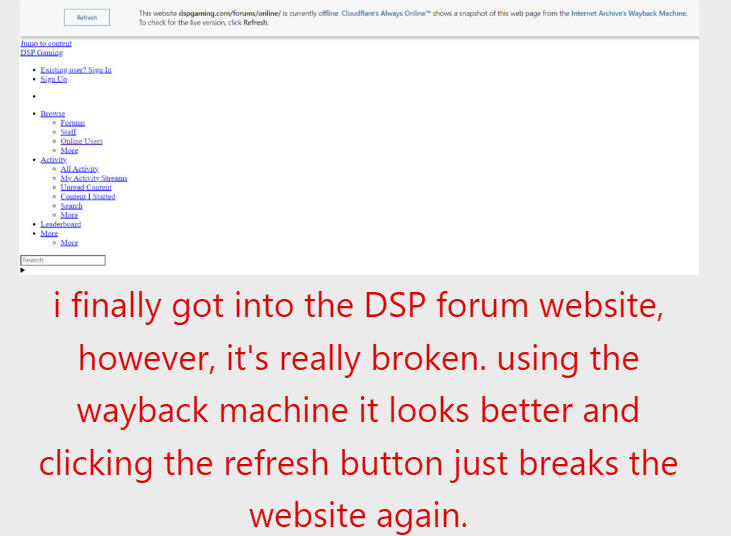The width and height of the screenshot is (731, 536).
Task: Open the All Activity link
Action: tap(79, 169)
